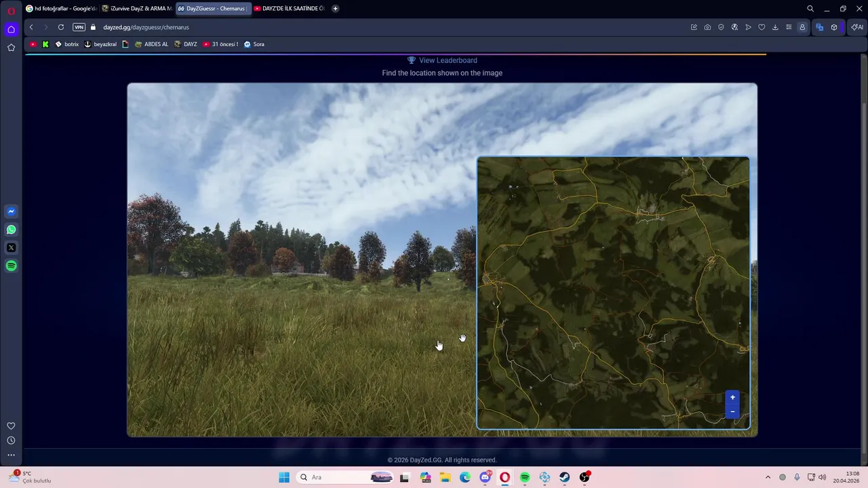Image resolution: width=868 pixels, height=488 pixels.
Task: Open Microsoft Edge from the taskbar
Action: pos(465,477)
